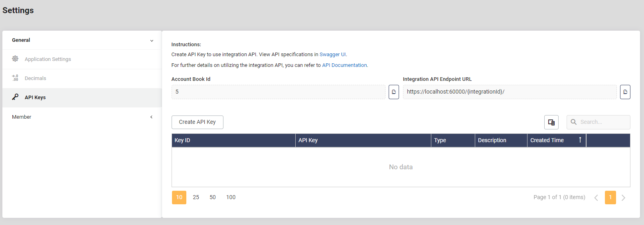The image size is (644, 225).
Task: Set page size to 100
Action: click(x=231, y=198)
